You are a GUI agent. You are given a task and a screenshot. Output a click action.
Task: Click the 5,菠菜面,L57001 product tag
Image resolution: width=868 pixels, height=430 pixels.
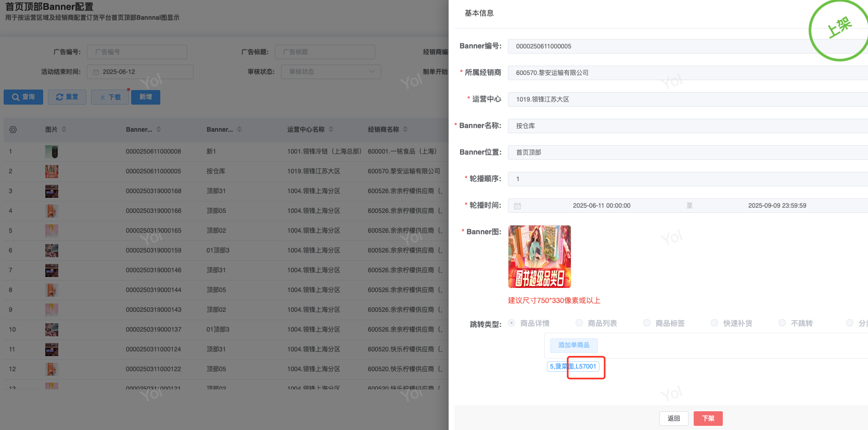tap(573, 366)
